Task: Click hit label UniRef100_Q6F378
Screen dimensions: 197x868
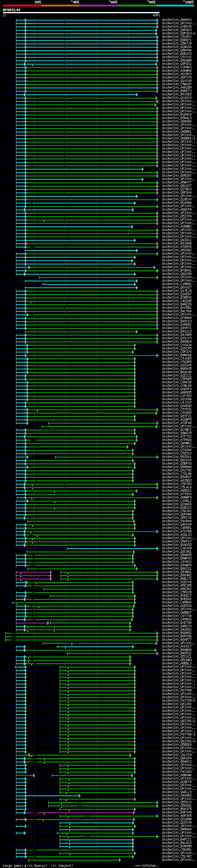Action: click(x=177, y=78)
